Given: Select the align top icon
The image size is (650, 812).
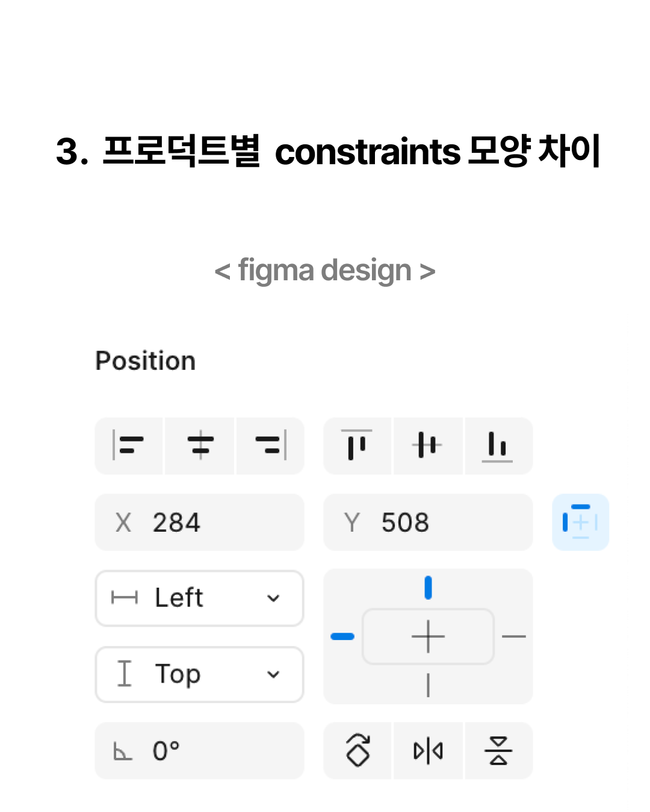Looking at the screenshot, I should 357,446.
